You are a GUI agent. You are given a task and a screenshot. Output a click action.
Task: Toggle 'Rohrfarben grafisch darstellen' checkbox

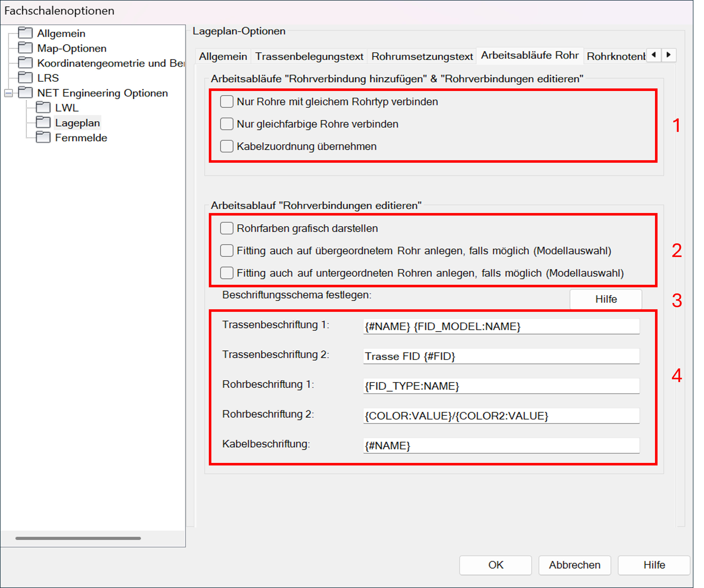[227, 228]
